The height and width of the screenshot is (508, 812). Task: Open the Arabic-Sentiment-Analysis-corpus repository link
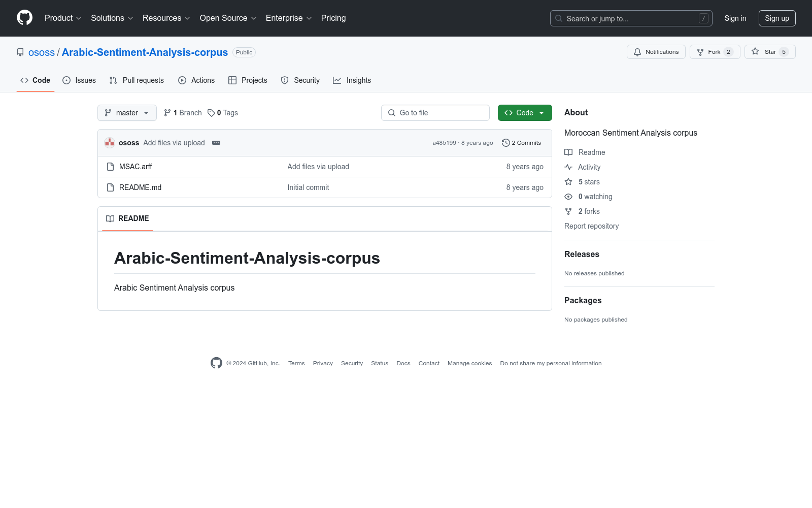pos(145,52)
